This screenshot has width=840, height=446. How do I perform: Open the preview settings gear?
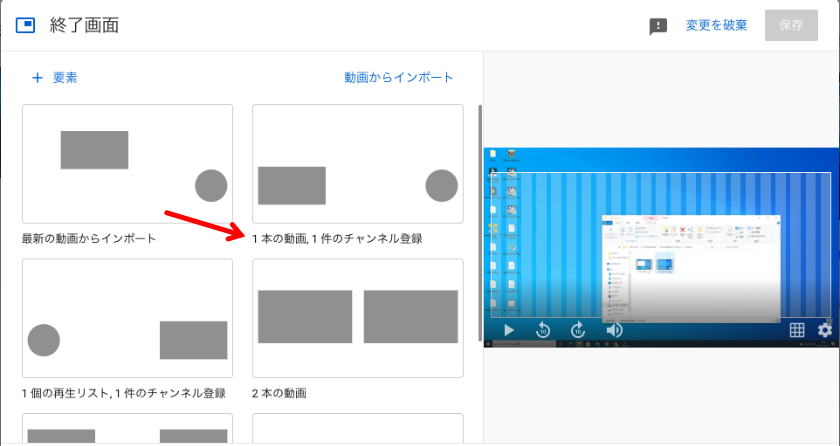(825, 330)
